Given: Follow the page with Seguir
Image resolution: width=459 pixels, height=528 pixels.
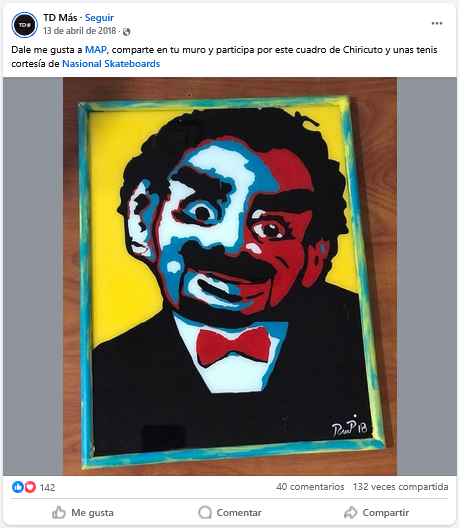Looking at the screenshot, I should 99,18.
